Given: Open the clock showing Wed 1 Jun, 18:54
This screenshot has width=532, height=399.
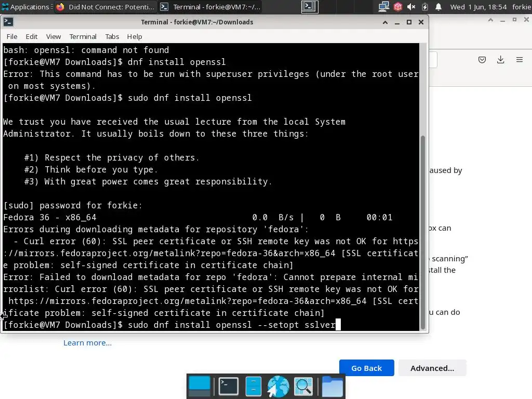Looking at the screenshot, I should pos(478,7).
